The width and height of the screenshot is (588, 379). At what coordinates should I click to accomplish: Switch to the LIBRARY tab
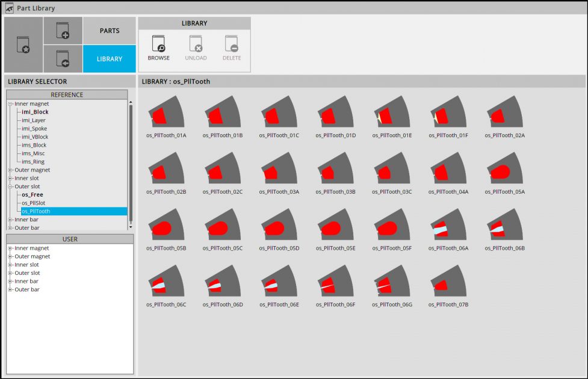[x=110, y=59]
